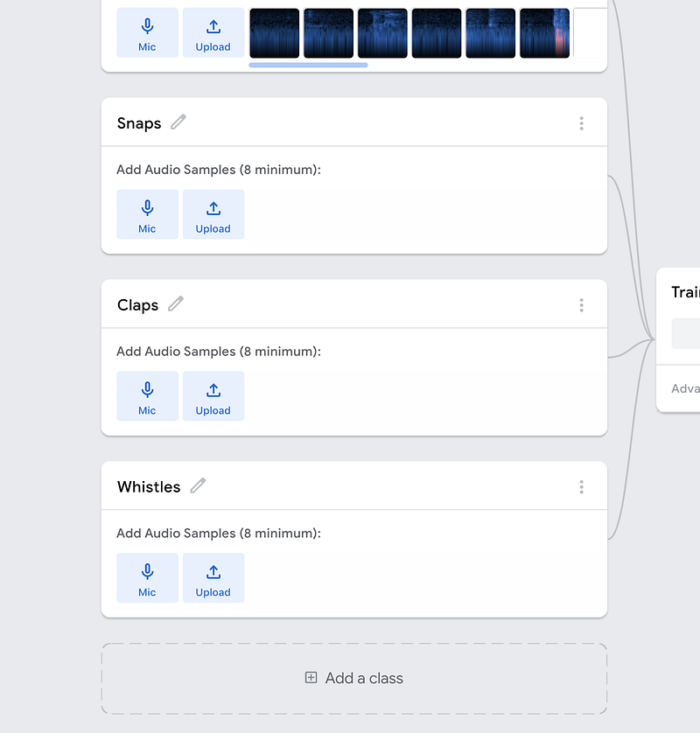Rename the Claps class via pencil icon

[176, 304]
